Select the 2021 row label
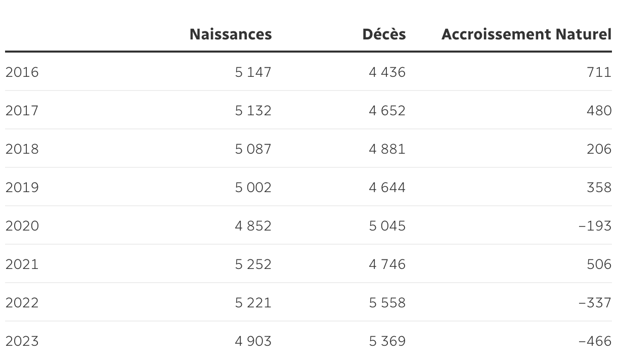Image resolution: width=617 pixels, height=364 pixels. click(x=22, y=264)
